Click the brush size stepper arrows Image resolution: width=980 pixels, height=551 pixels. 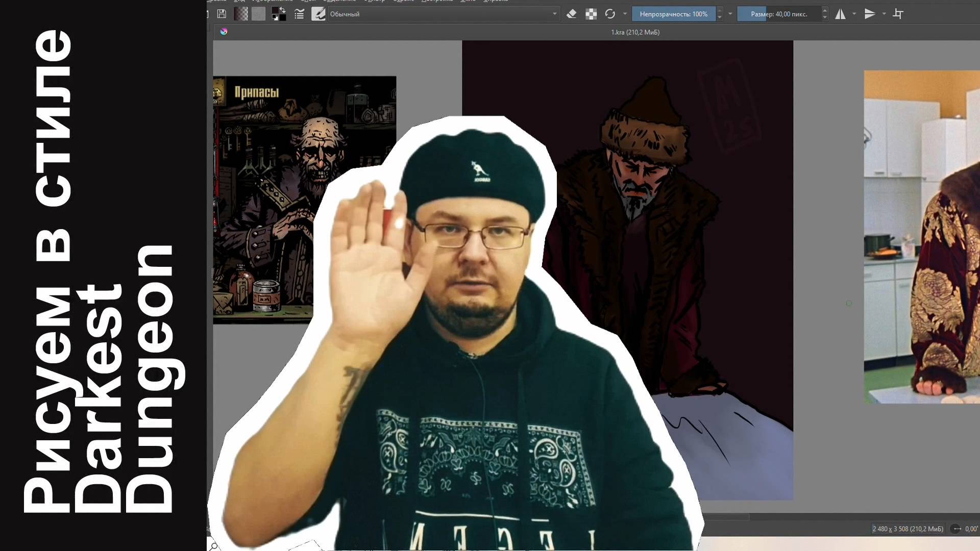[x=825, y=14]
